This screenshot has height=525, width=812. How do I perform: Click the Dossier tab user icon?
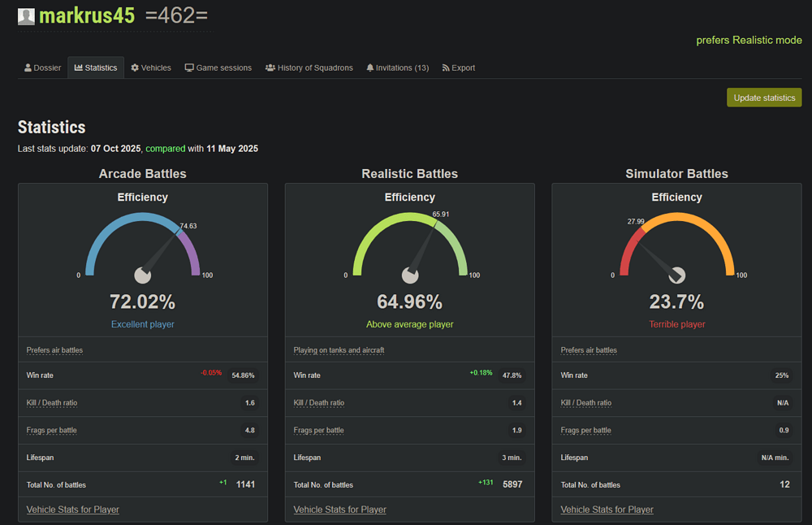pyautogui.click(x=28, y=68)
